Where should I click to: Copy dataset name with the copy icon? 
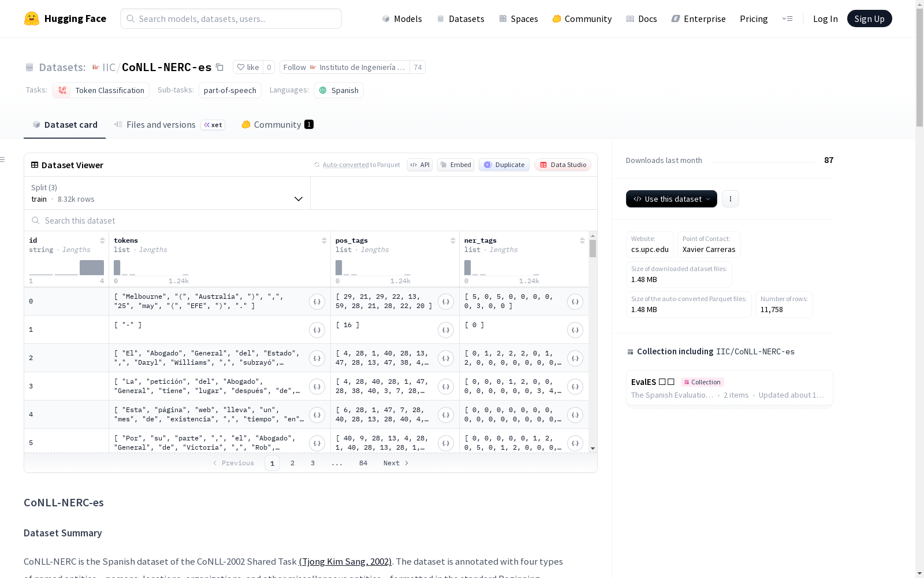click(x=219, y=67)
